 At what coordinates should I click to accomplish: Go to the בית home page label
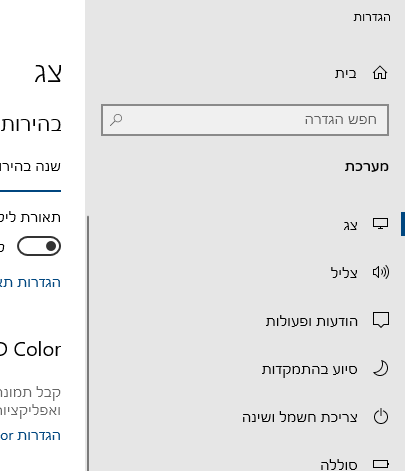[346, 73]
